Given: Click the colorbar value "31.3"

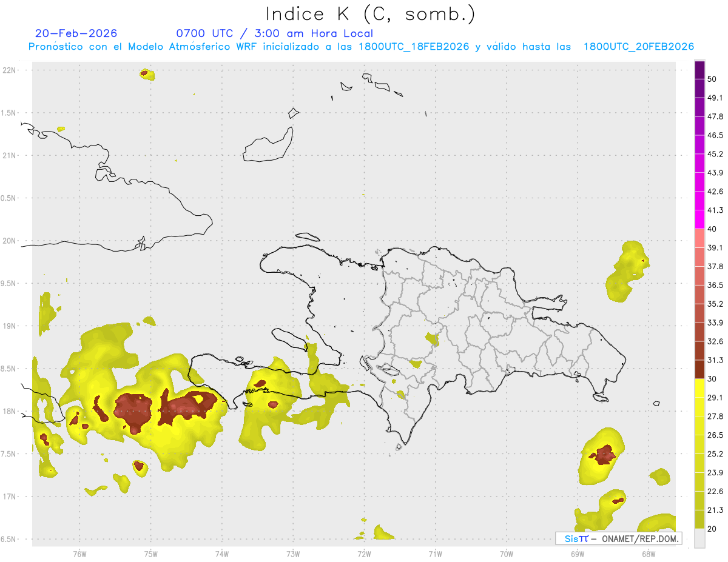Looking at the screenshot, I should tap(715, 360).
